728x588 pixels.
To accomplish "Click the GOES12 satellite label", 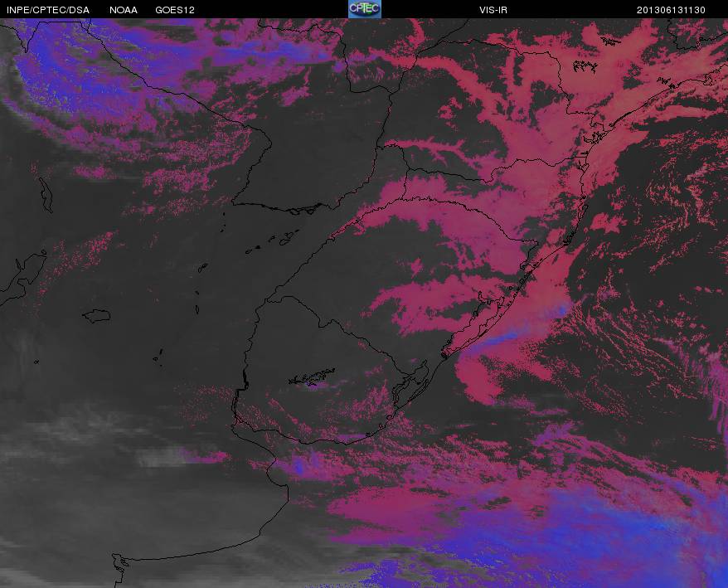I will (175, 10).
